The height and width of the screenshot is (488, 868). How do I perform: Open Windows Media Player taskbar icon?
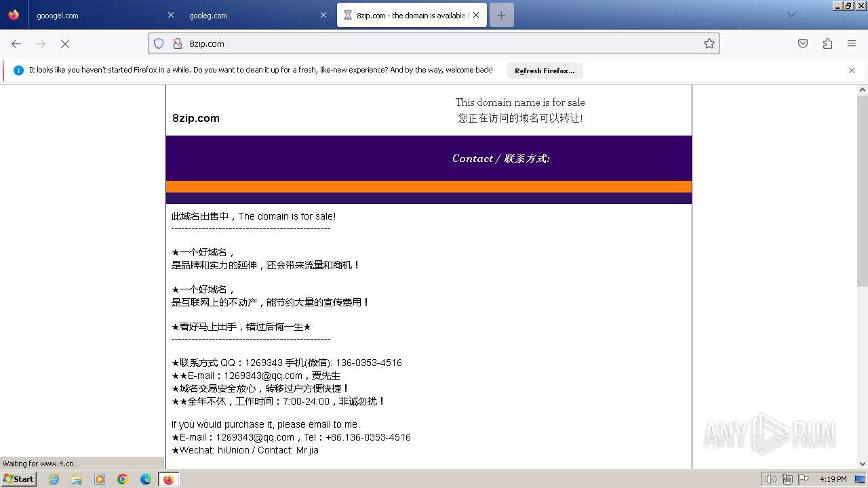[100, 479]
